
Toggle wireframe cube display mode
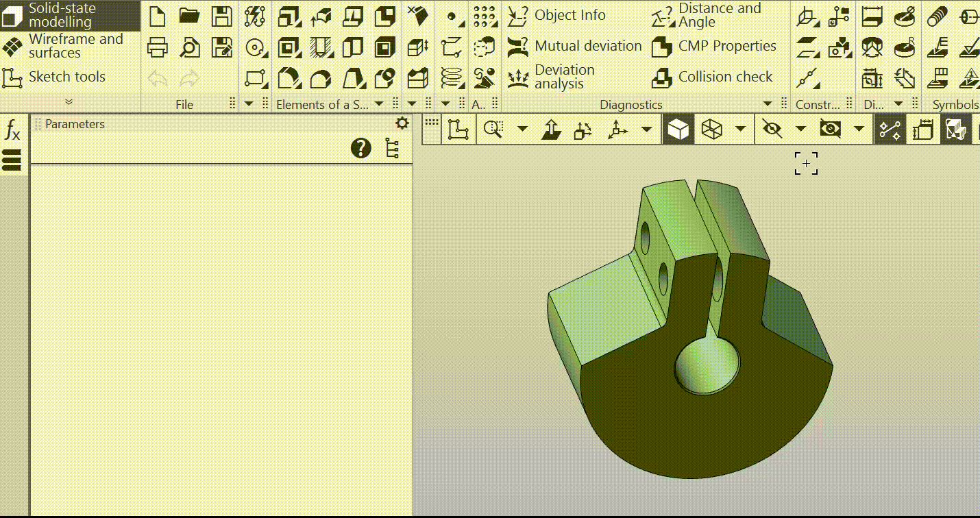coord(712,129)
